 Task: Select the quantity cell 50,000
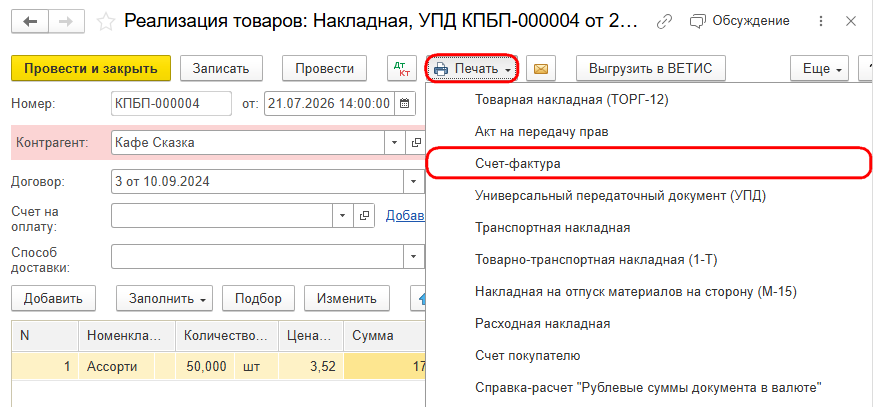click(x=205, y=367)
